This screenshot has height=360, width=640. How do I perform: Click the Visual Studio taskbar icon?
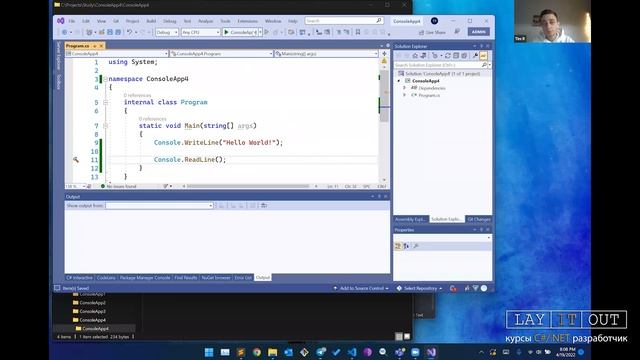pos(431,352)
